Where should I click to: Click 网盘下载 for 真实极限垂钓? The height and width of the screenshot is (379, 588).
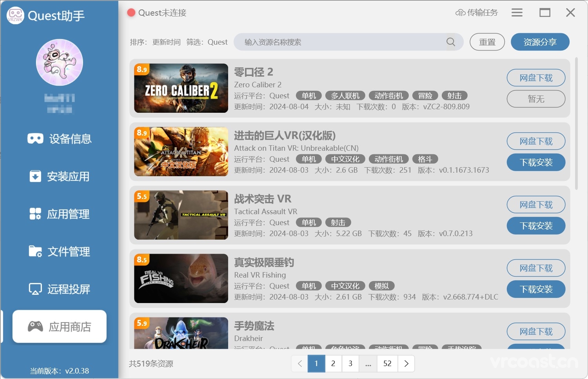tap(536, 268)
